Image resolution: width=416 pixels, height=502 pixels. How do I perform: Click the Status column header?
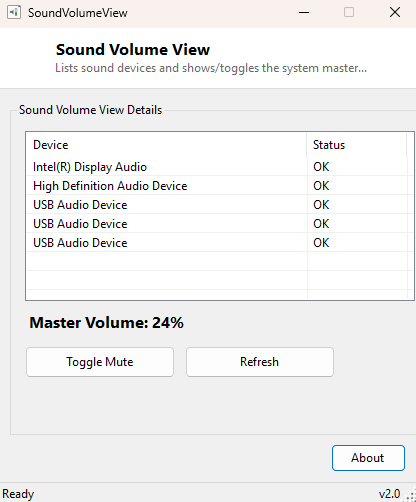coord(357,145)
